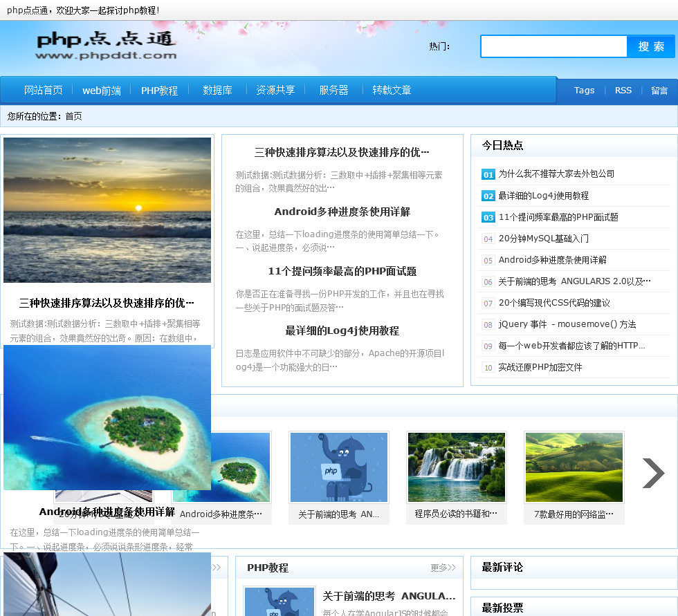The image size is (678, 616).
Task: Click the 搜索 search button
Action: [651, 46]
